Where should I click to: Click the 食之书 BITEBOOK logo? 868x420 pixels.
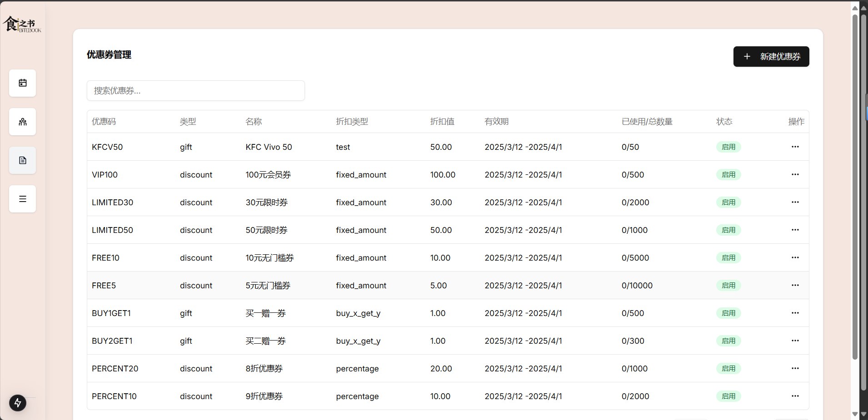tap(21, 24)
